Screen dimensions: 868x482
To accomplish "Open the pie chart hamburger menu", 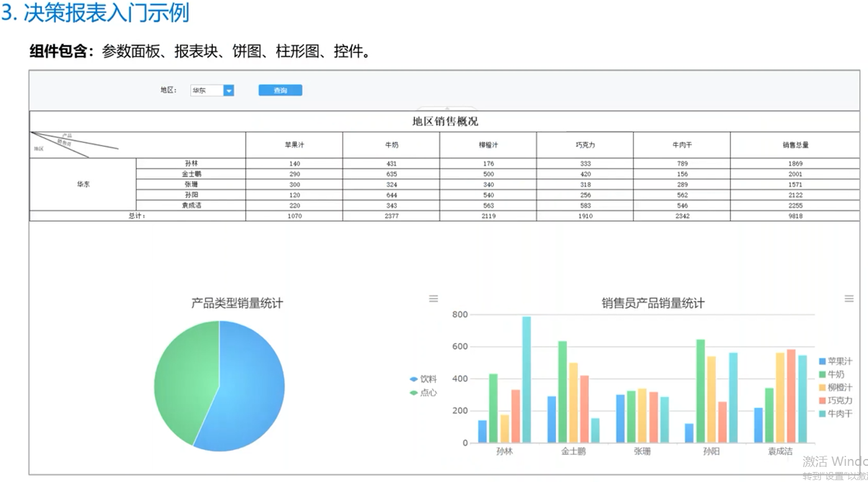I will click(x=433, y=299).
